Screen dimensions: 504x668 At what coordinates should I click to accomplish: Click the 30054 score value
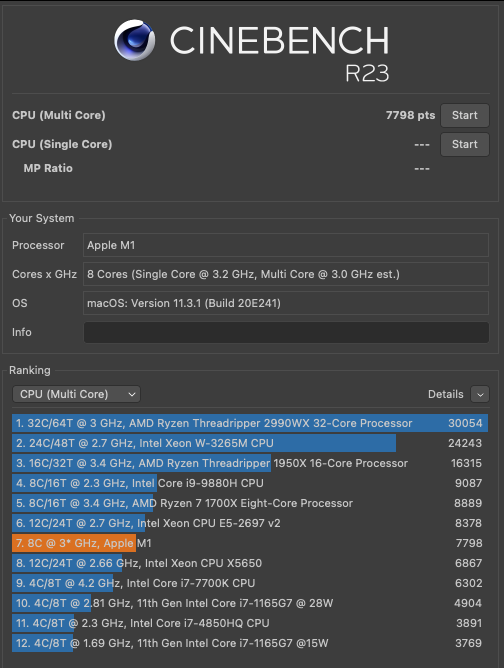pyautogui.click(x=465, y=423)
